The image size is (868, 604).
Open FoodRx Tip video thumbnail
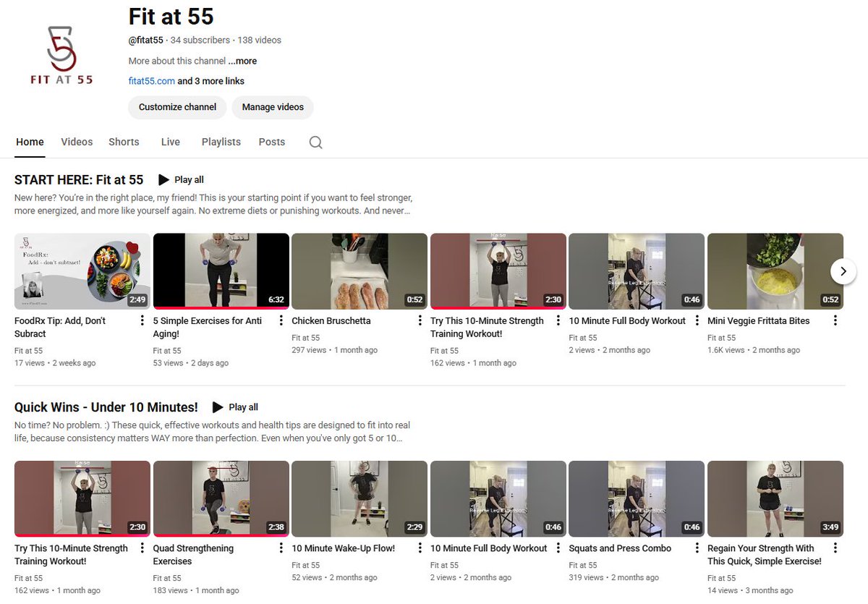tap(82, 271)
